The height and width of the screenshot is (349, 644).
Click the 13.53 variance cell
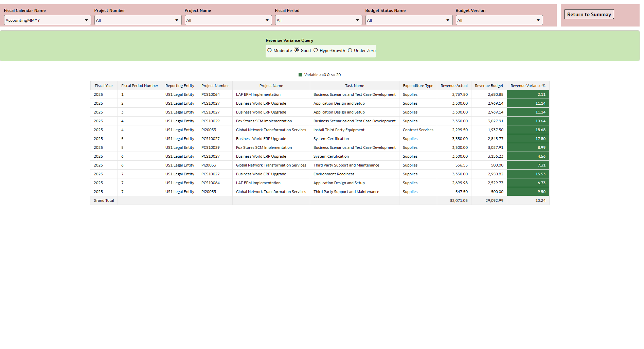pyautogui.click(x=528, y=174)
